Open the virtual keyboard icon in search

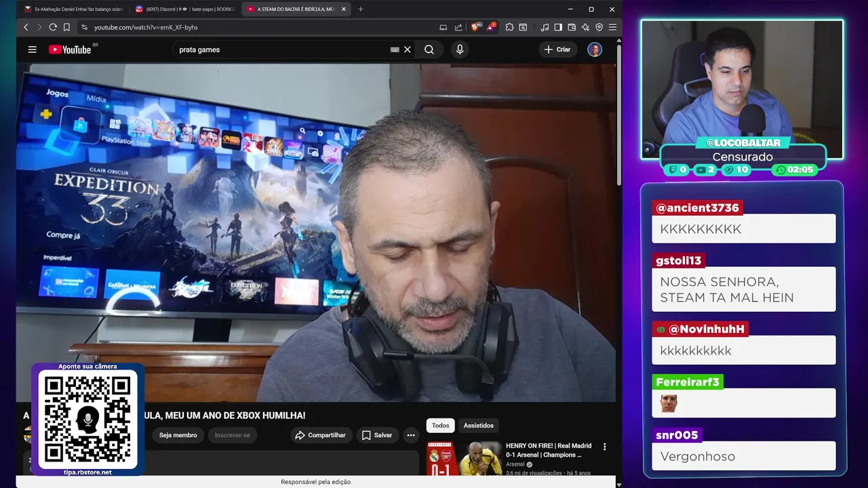pos(395,49)
